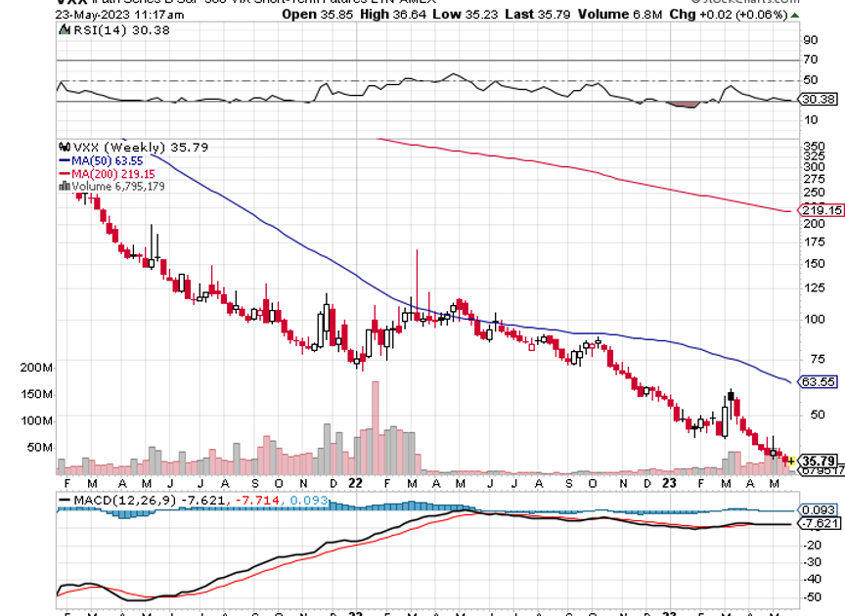Click the 35.79 last price tag on axis
Viewport: 845px width, 616px height.
tap(818, 461)
